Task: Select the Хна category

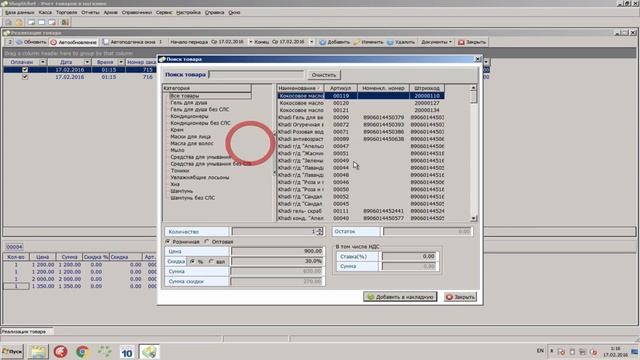Action: pyautogui.click(x=175, y=184)
